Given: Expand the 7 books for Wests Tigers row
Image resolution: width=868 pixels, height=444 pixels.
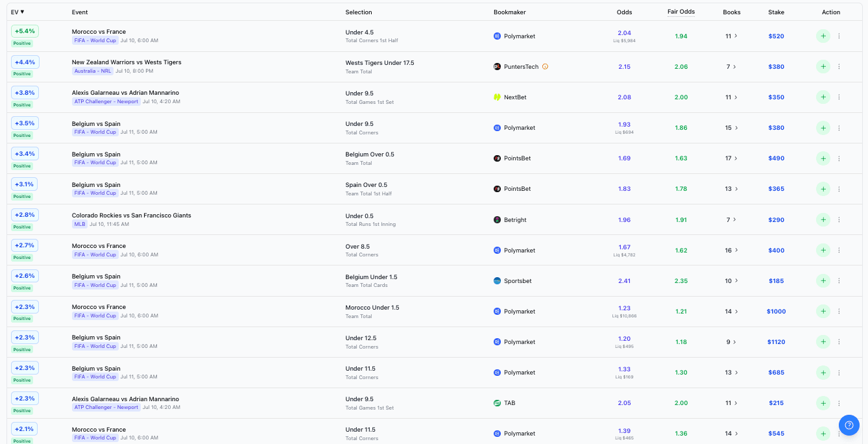Looking at the screenshot, I should [x=732, y=67].
